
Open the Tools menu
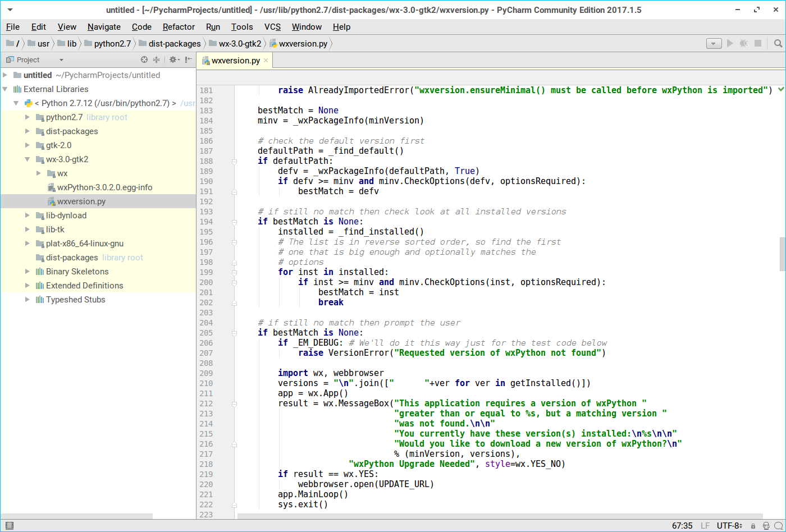[x=242, y=27]
